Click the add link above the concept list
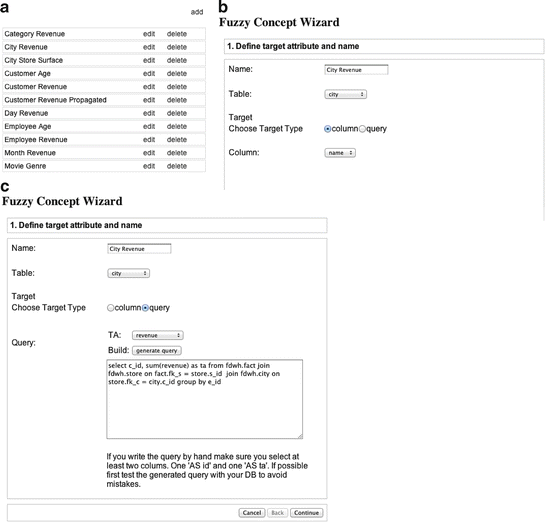The height and width of the screenshot is (522, 545). pos(197,12)
